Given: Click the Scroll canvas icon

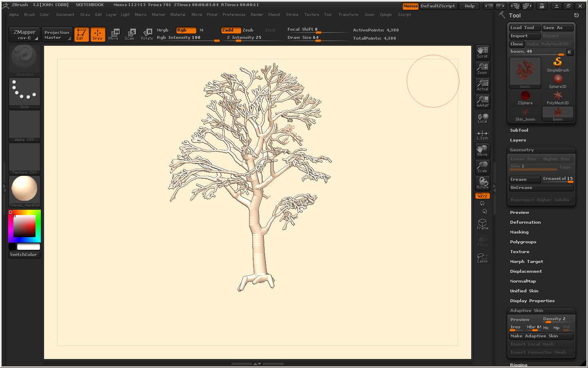Looking at the screenshot, I should coord(482,52).
